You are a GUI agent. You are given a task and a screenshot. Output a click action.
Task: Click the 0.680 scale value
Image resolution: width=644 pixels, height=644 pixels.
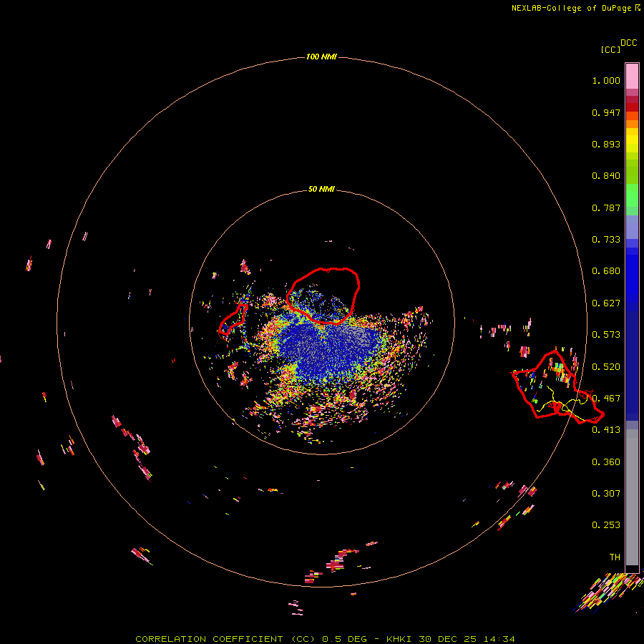[606, 271]
